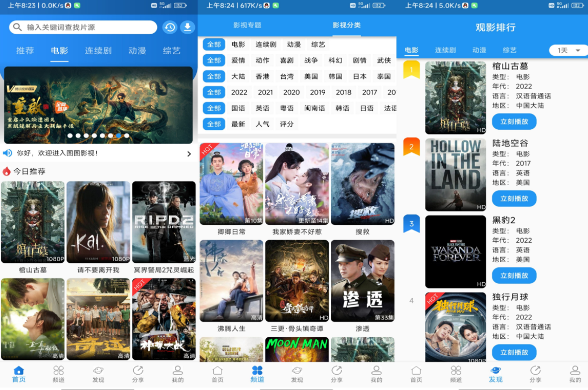Tap the yellow rank 1 badge
This screenshot has height=390, width=588.
tap(412, 70)
